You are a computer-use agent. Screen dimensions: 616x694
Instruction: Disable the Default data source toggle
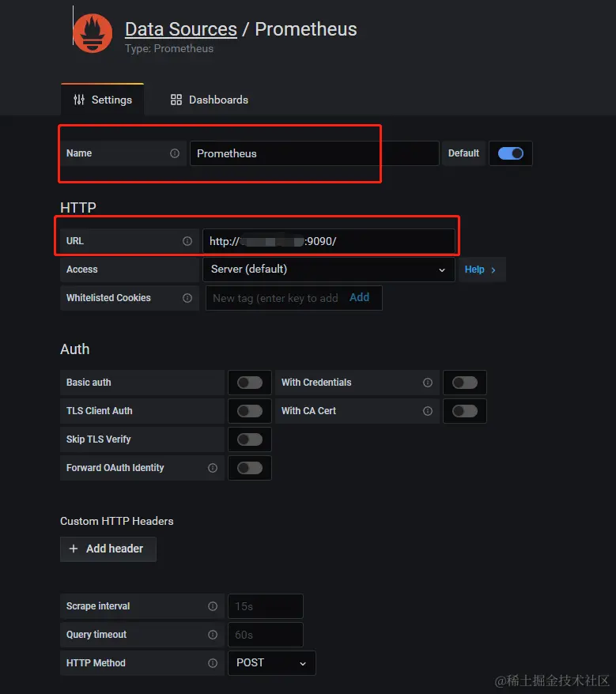(x=511, y=153)
